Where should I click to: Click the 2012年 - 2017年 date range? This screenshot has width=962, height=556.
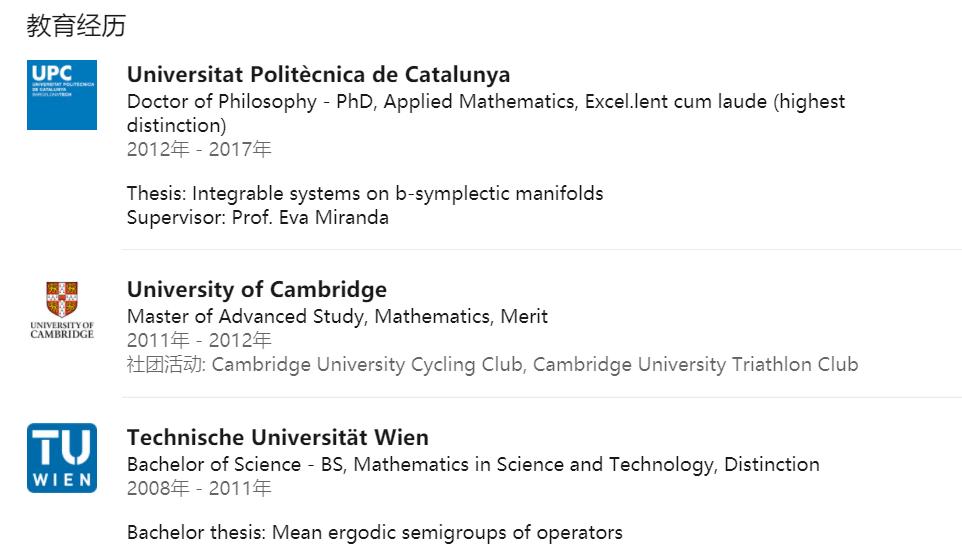pos(199,150)
